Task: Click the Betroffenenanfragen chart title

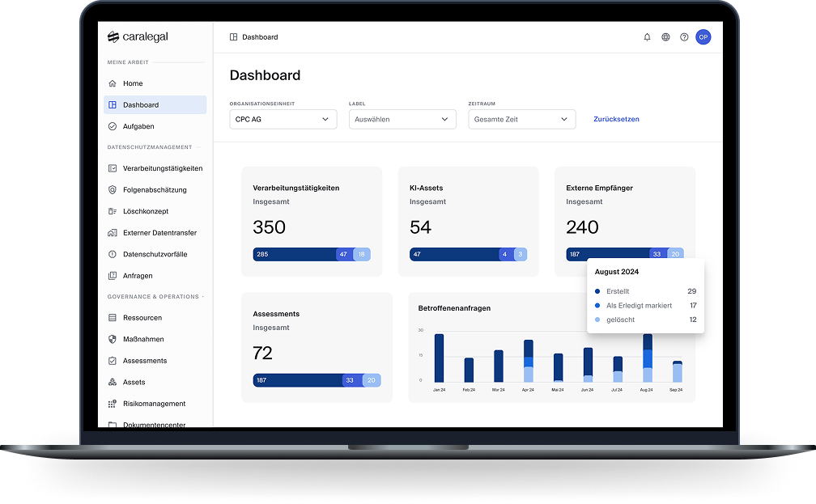Action: point(454,308)
